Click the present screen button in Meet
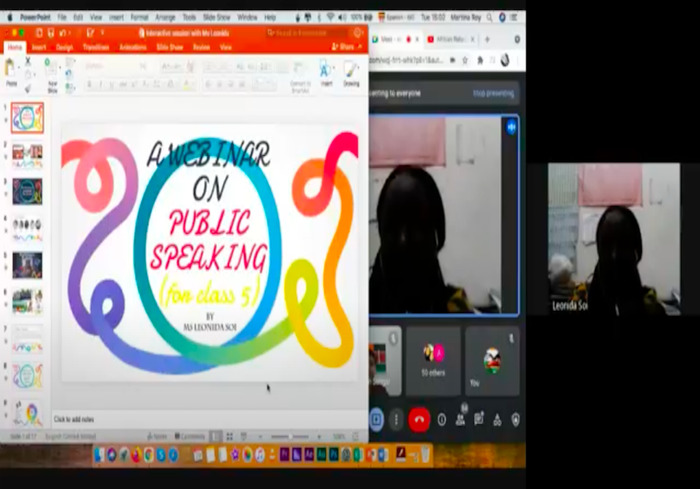 click(x=376, y=420)
